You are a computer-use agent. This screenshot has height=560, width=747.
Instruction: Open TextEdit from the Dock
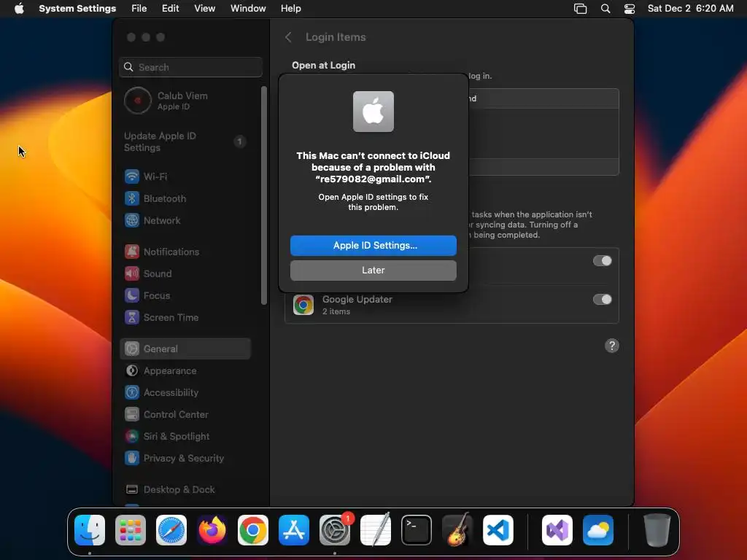[376, 530]
